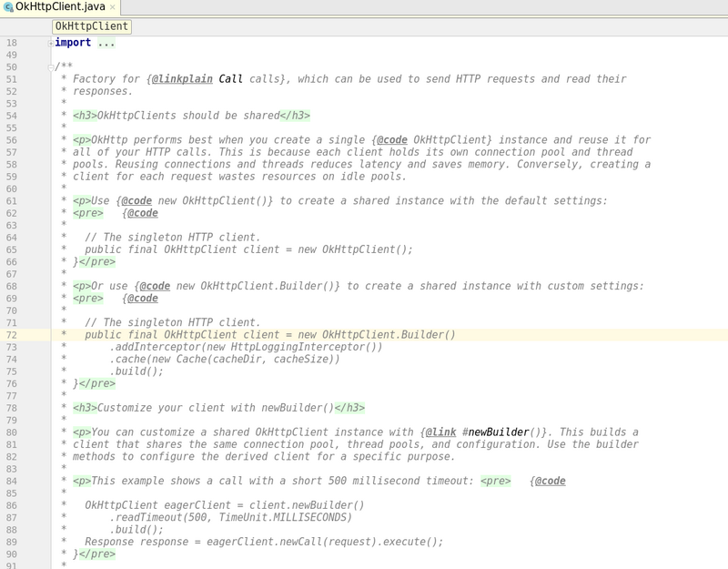Screen dimensions: 728x569
Task: Click the import keyword on line 18
Action: (73, 43)
